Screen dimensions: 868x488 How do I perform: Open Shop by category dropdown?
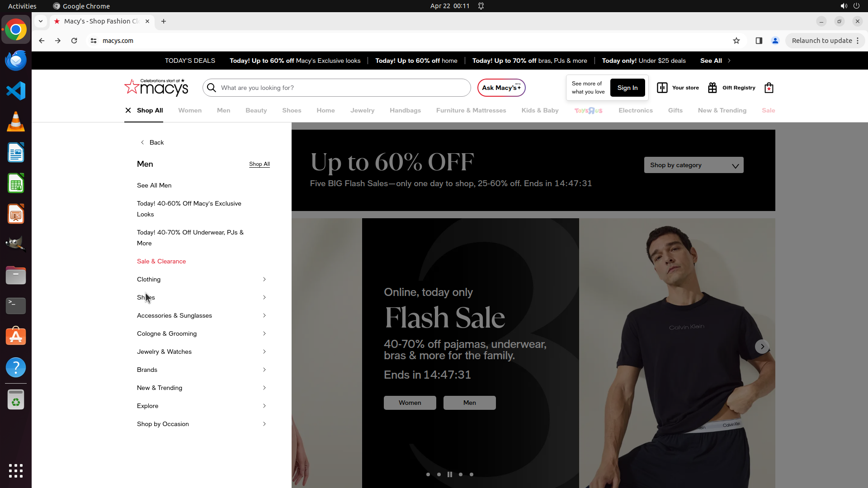click(693, 165)
